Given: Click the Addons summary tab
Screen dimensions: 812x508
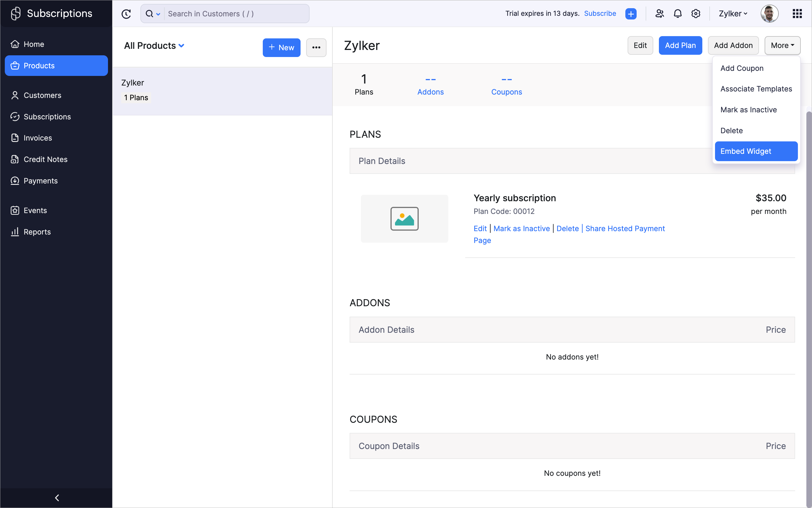Looking at the screenshot, I should coord(431,85).
